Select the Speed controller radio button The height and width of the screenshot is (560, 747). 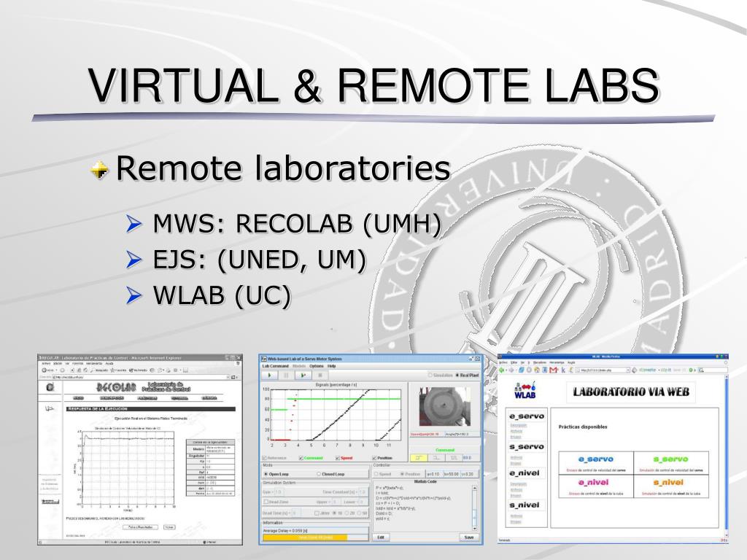376,474
